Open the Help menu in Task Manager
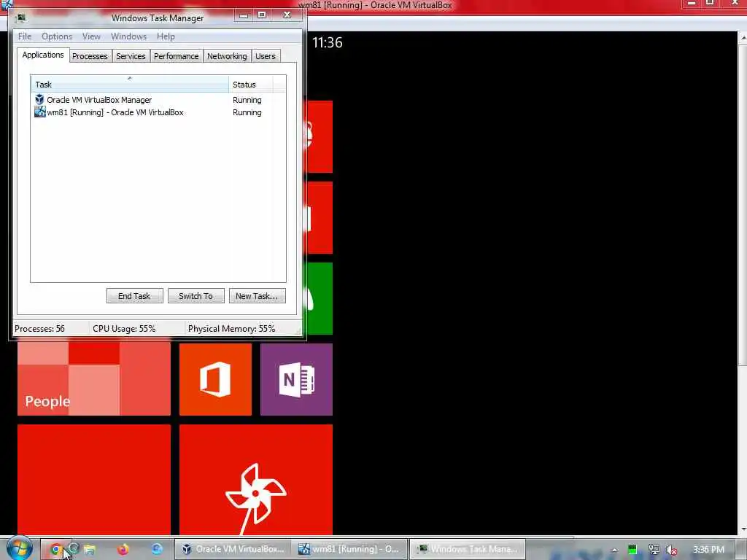The image size is (747, 560). (166, 36)
